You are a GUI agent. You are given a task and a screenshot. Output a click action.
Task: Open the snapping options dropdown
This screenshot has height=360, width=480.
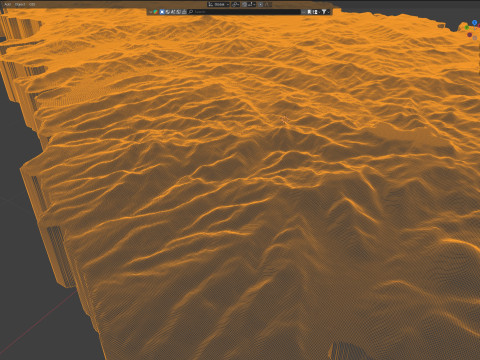click(x=252, y=4)
